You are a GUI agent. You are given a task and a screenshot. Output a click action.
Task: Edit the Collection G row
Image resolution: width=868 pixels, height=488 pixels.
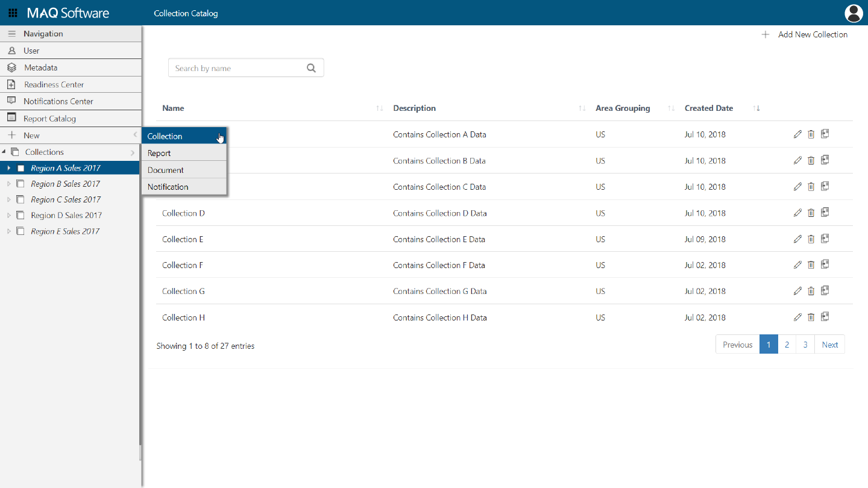coord(797,291)
